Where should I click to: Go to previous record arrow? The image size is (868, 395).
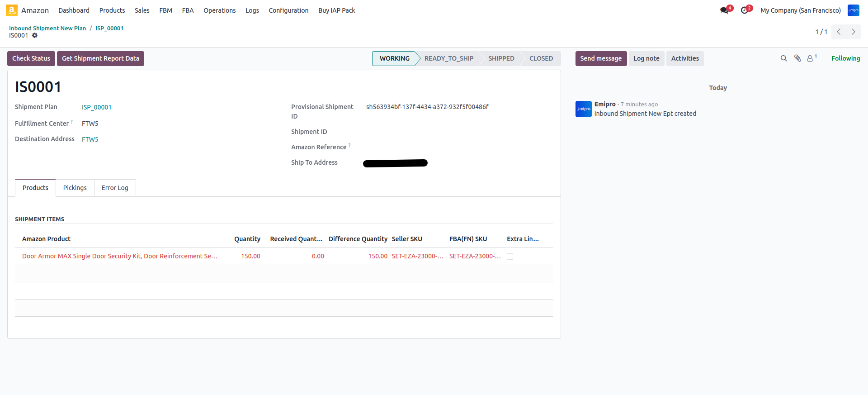pyautogui.click(x=839, y=32)
